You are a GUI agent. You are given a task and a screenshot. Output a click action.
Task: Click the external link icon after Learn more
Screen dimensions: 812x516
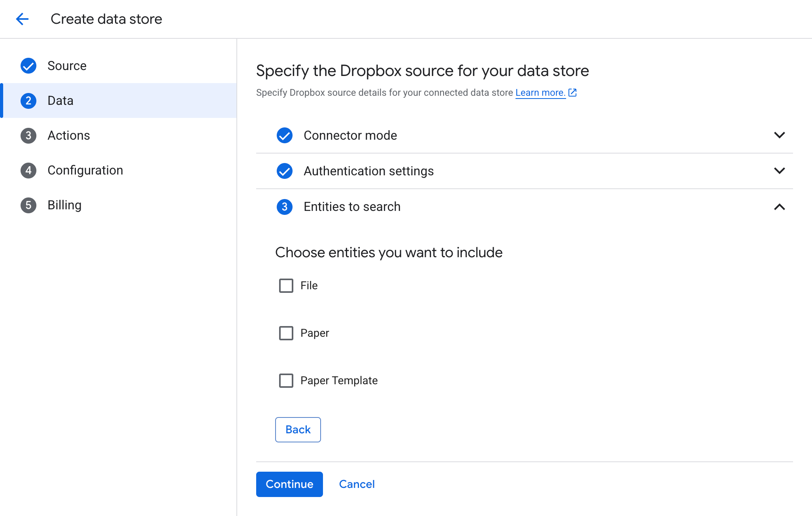pos(572,93)
